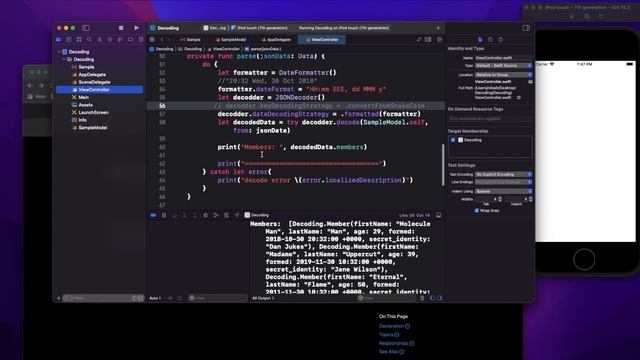Toggle the Wrap lines checkbox
The width and height of the screenshot is (640, 360).
pos(477,211)
